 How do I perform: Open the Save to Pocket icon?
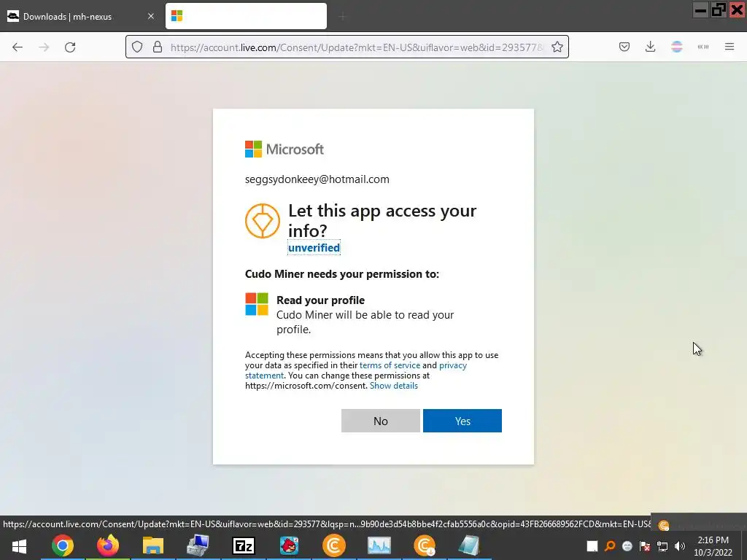point(624,47)
